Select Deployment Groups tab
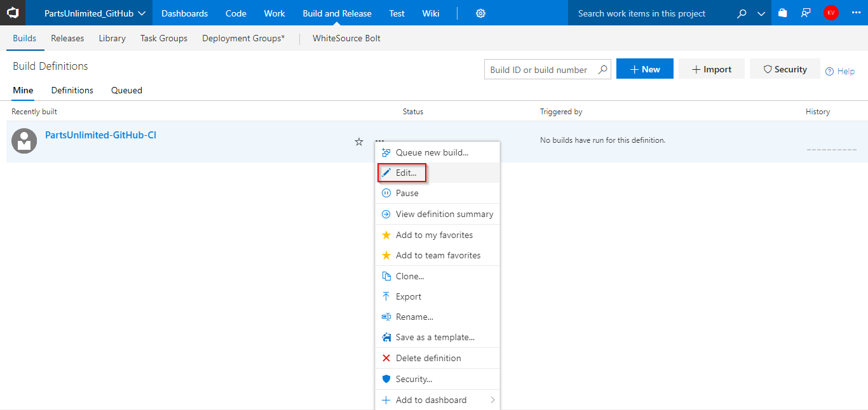This screenshot has width=868, height=410. click(x=243, y=38)
